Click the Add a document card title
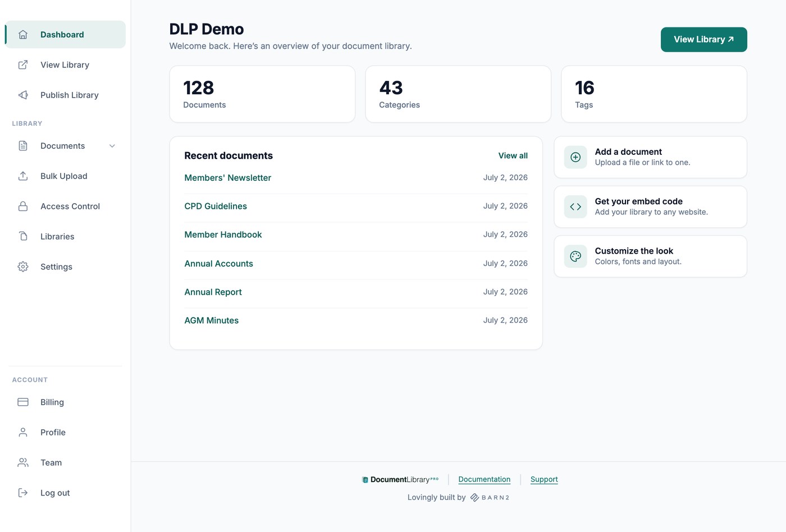Screen dimensions: 786x532 click(x=628, y=152)
